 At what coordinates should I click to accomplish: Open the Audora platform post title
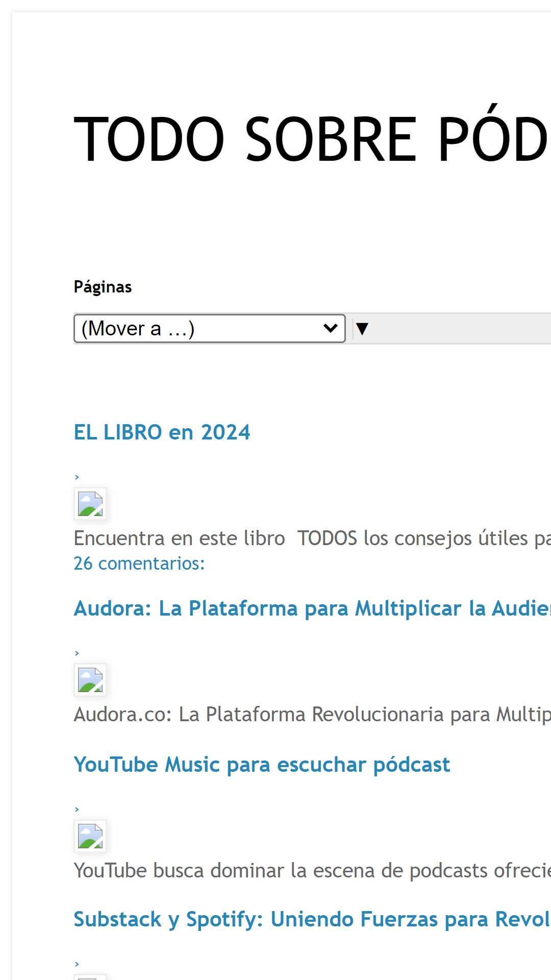312,608
